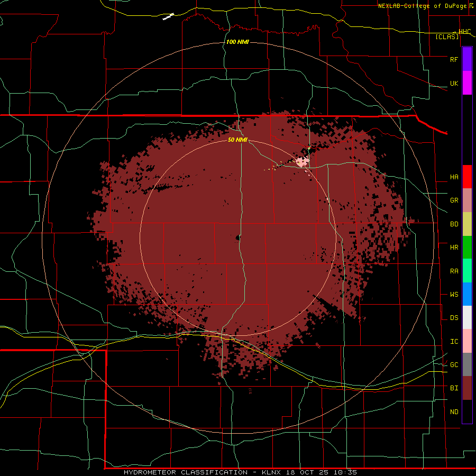476x476 pixels.
Task: Click the black ND legend swatch
Action: pyautogui.click(x=467, y=411)
